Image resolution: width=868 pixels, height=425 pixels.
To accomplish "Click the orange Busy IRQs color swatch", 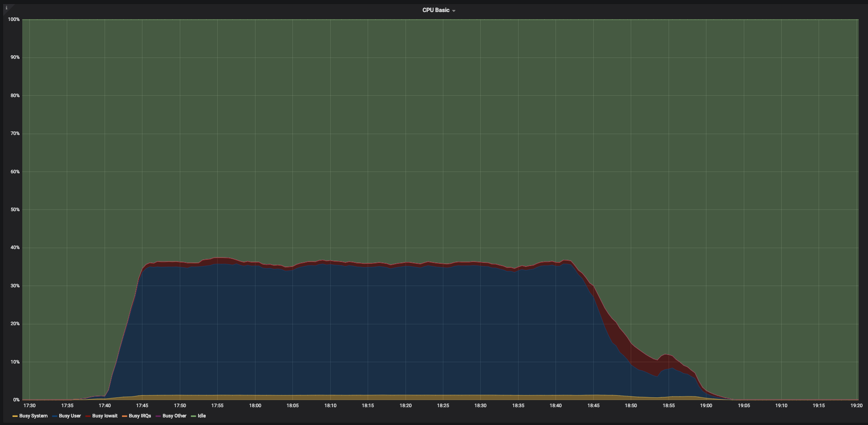I will tap(125, 417).
